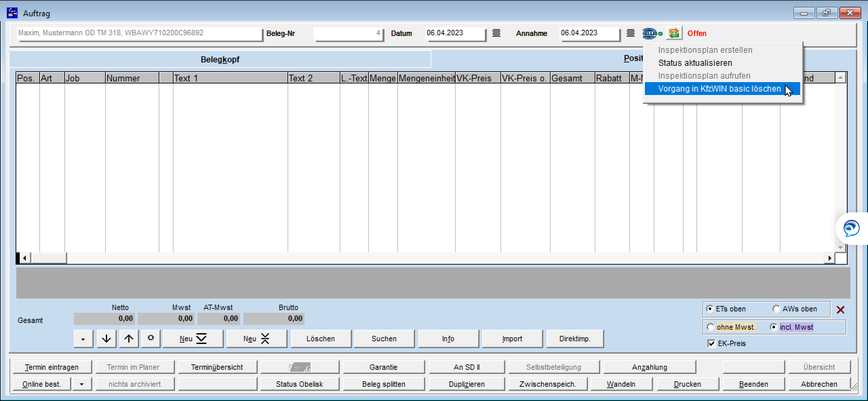868x401 pixels.
Task: Click the Beenden button
Action: [x=754, y=384]
